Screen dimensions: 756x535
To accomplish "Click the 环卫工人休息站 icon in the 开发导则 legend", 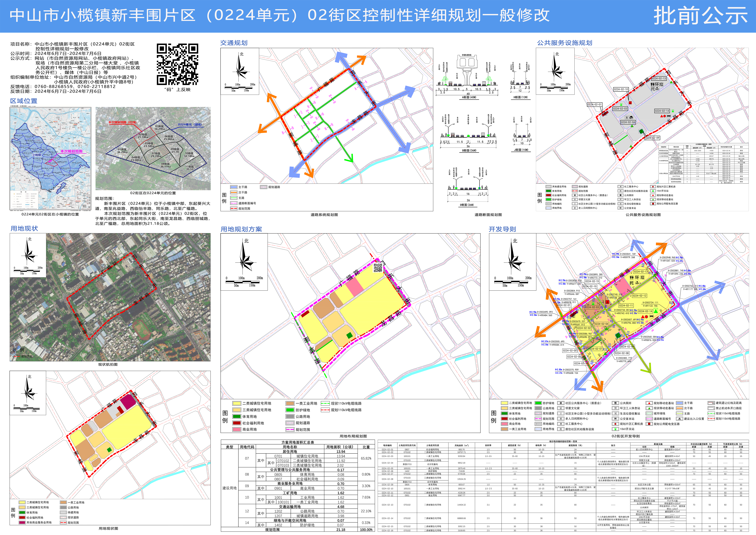I will [x=615, y=408].
